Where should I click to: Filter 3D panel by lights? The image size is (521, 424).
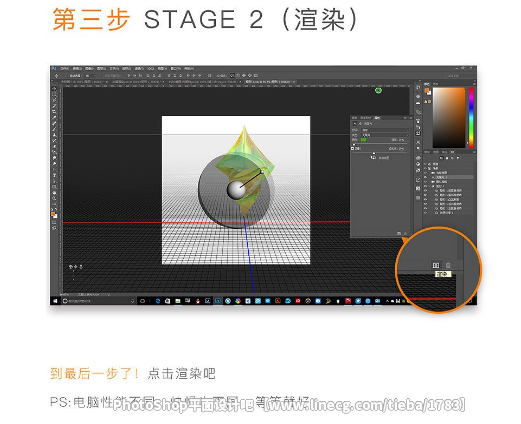point(458,158)
